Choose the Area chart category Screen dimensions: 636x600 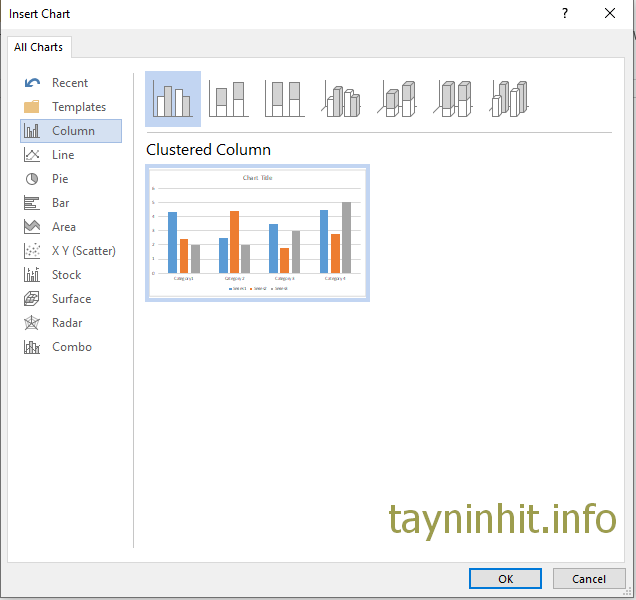[x=63, y=227]
